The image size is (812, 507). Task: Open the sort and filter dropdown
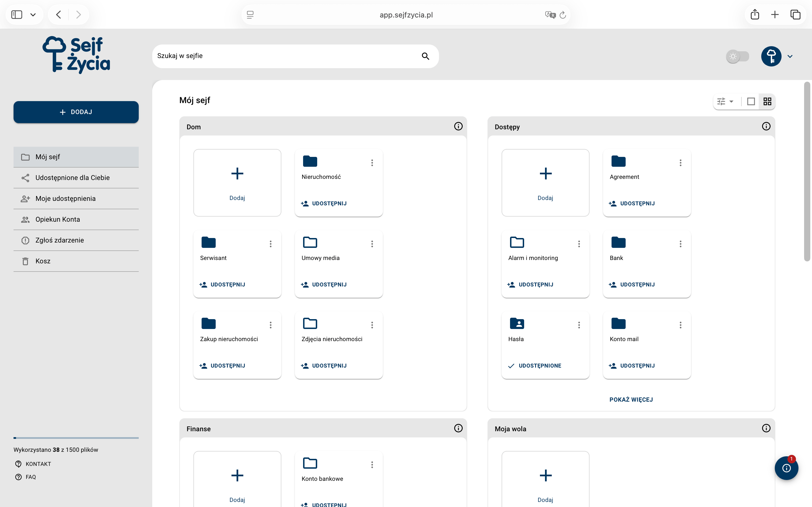725,102
